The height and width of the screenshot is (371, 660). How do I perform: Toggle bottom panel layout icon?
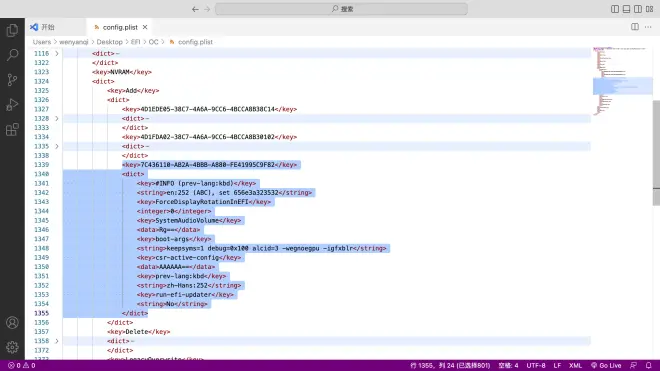[x=626, y=9]
